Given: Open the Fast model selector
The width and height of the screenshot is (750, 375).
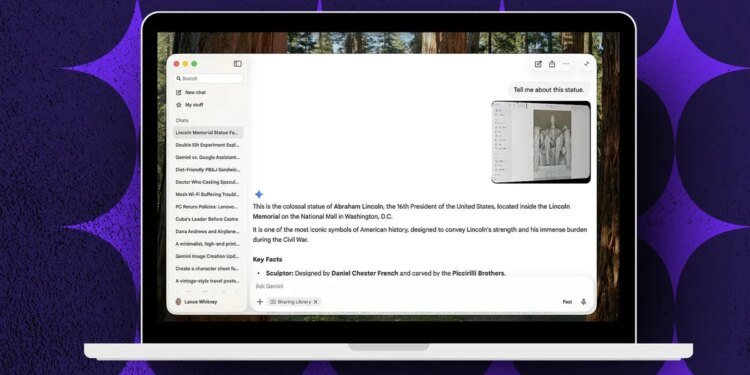Looking at the screenshot, I should coord(567,302).
